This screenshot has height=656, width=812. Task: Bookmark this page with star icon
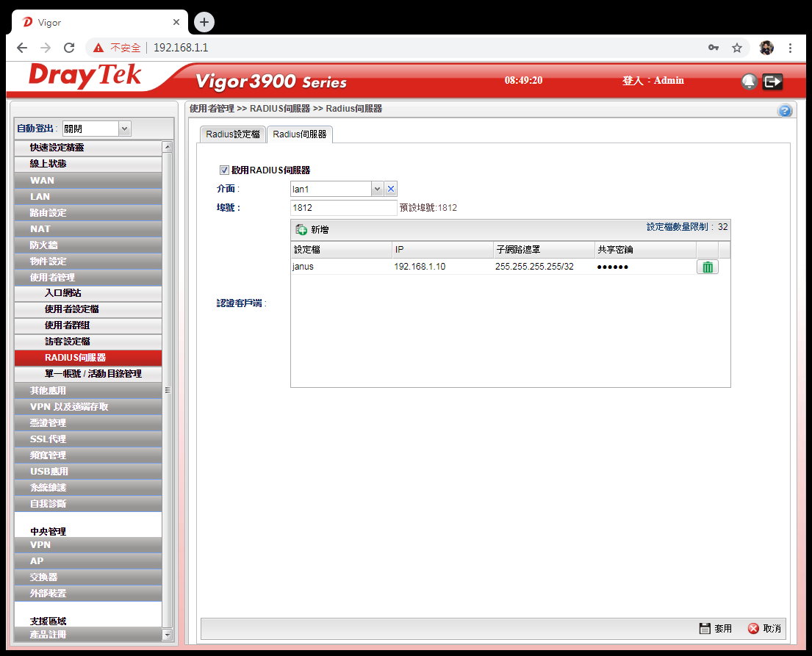coord(736,48)
